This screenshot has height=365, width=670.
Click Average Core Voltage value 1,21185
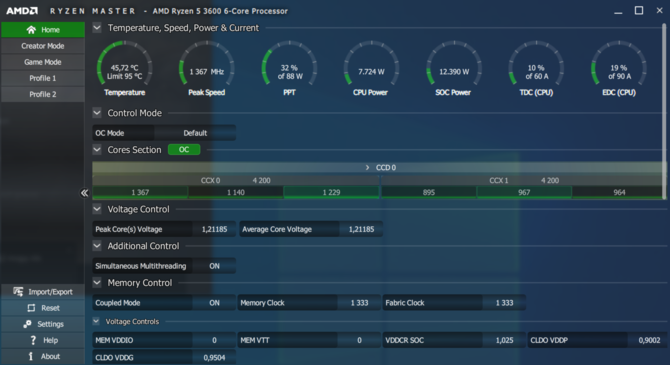click(361, 229)
